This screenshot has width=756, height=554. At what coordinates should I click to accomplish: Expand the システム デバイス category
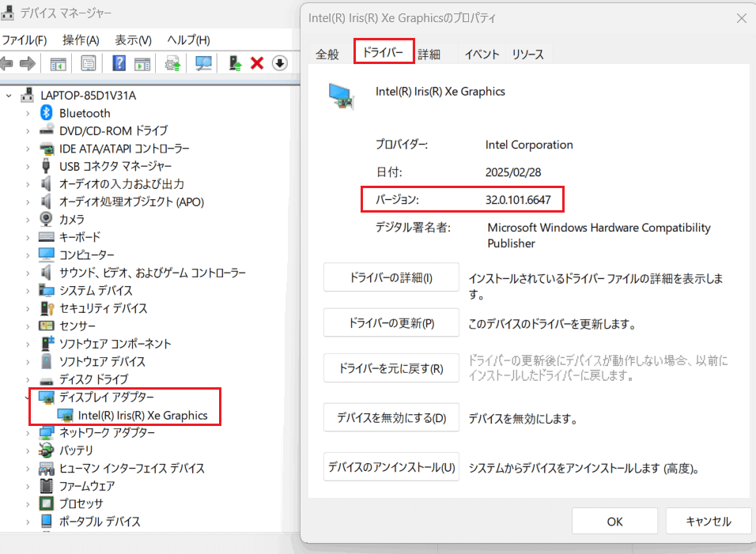tap(28, 291)
